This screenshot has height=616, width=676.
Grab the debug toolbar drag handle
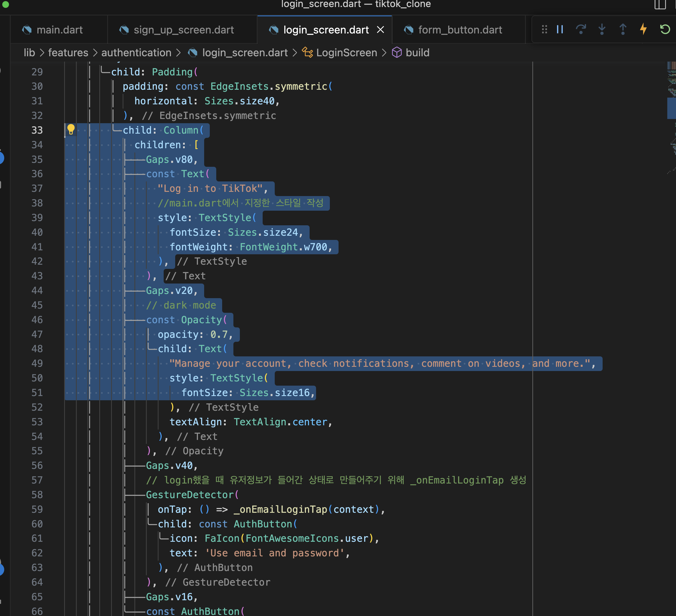(544, 30)
